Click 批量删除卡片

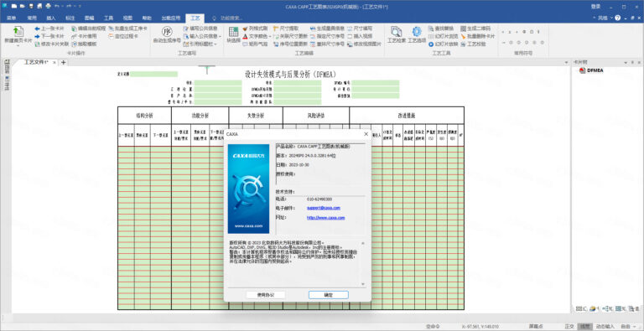click(x=478, y=36)
